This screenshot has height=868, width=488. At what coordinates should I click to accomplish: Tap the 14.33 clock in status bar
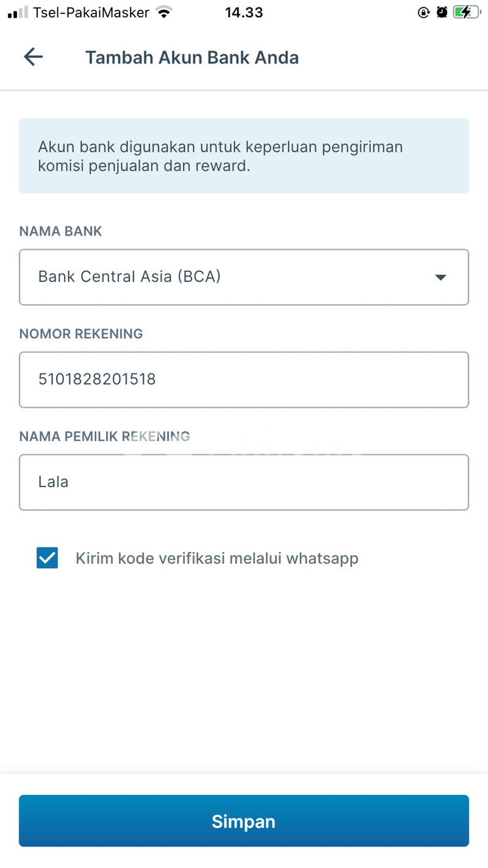click(244, 12)
